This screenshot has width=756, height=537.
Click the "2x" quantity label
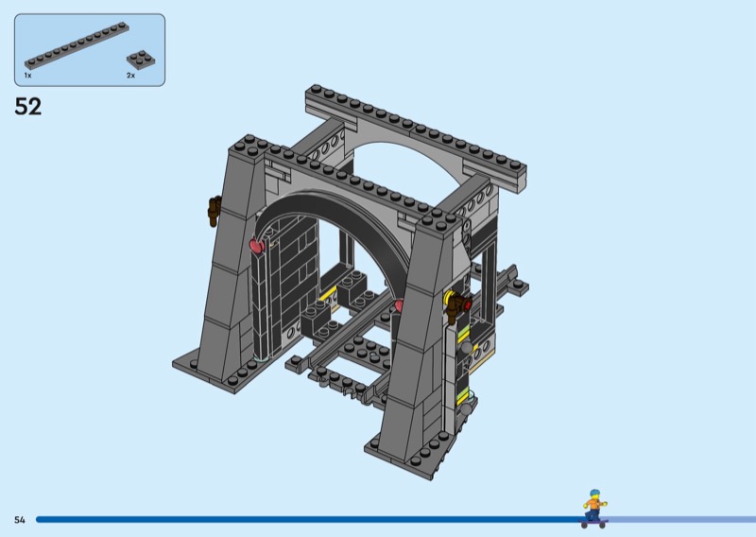coord(131,74)
